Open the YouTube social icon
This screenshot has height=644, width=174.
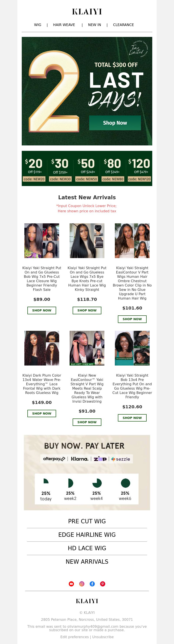point(71,584)
